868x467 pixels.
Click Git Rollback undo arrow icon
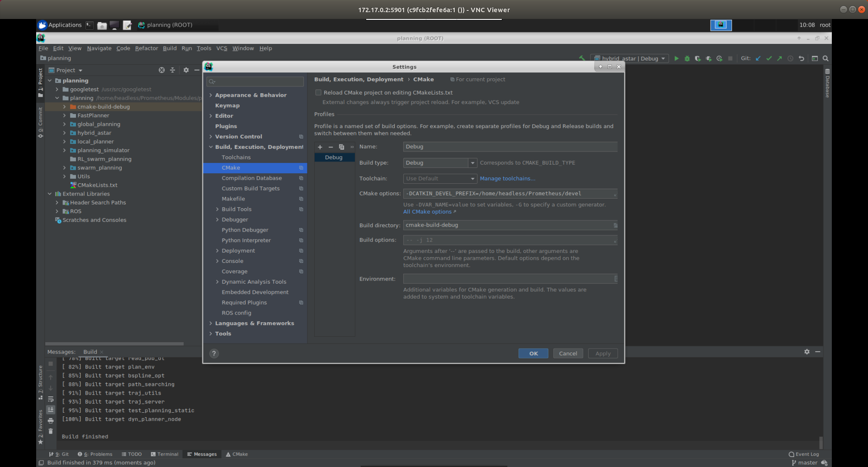(802, 58)
